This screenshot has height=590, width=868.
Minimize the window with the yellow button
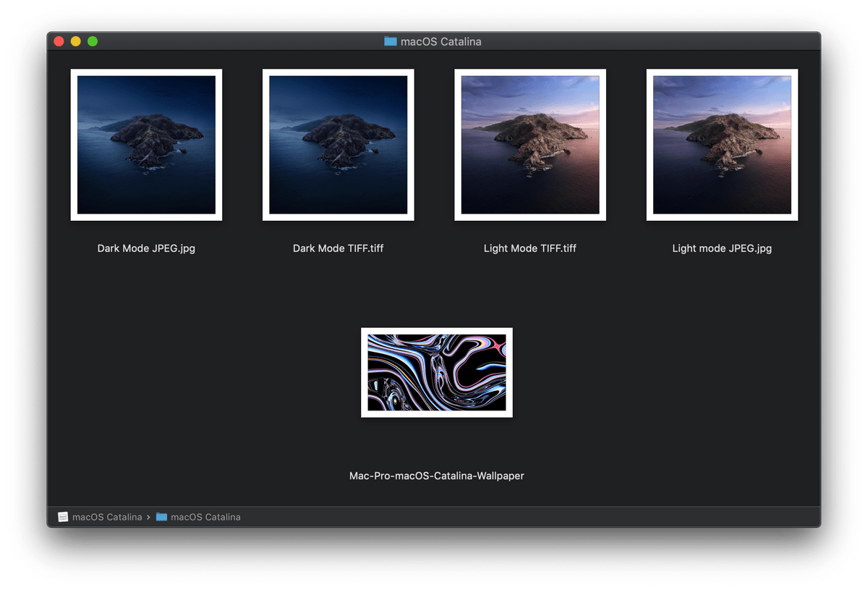pyautogui.click(x=76, y=41)
